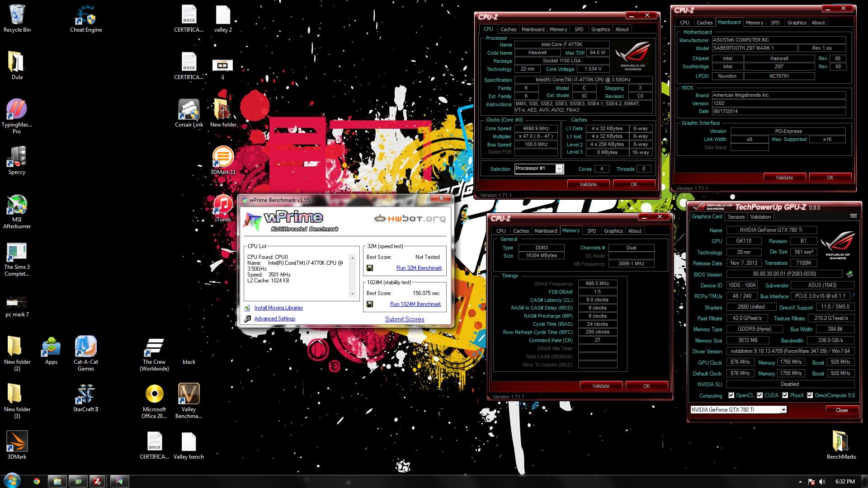Screen dimensions: 868x488
Task: Click the hwbot.org logo in wPrime
Action: (410, 219)
